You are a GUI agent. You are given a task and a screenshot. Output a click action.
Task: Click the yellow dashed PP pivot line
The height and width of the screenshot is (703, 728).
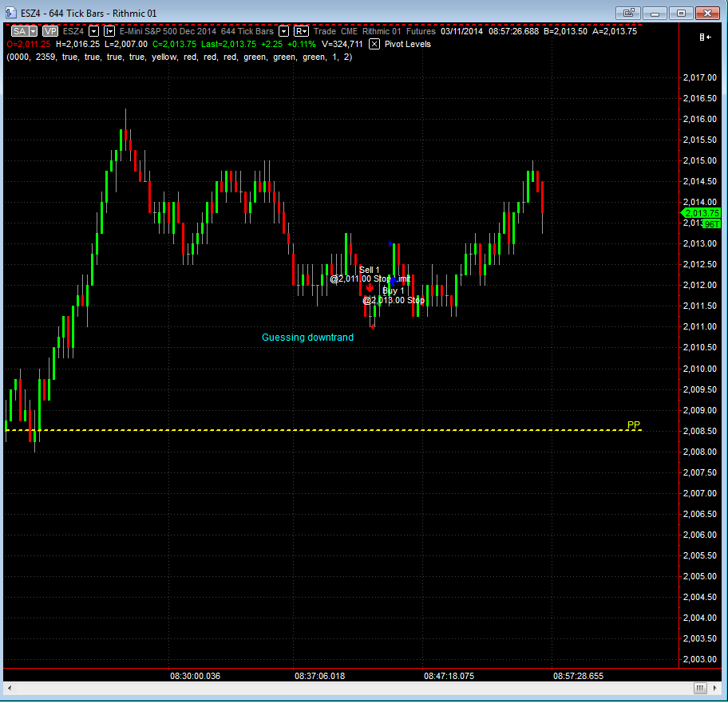pos(323,430)
